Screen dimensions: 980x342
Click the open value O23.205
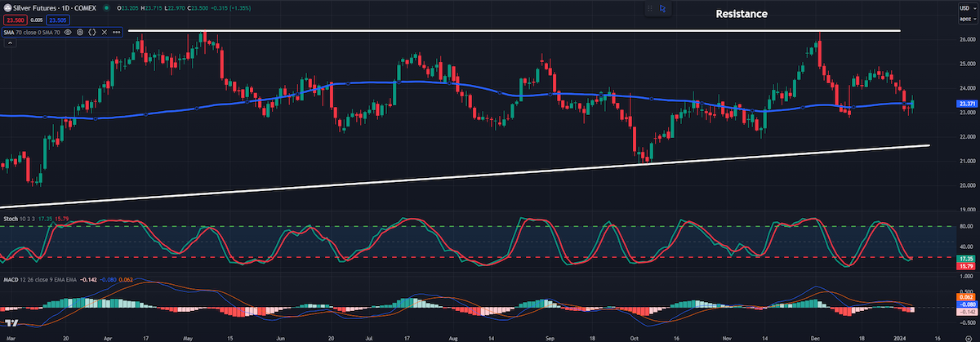[x=128, y=8]
